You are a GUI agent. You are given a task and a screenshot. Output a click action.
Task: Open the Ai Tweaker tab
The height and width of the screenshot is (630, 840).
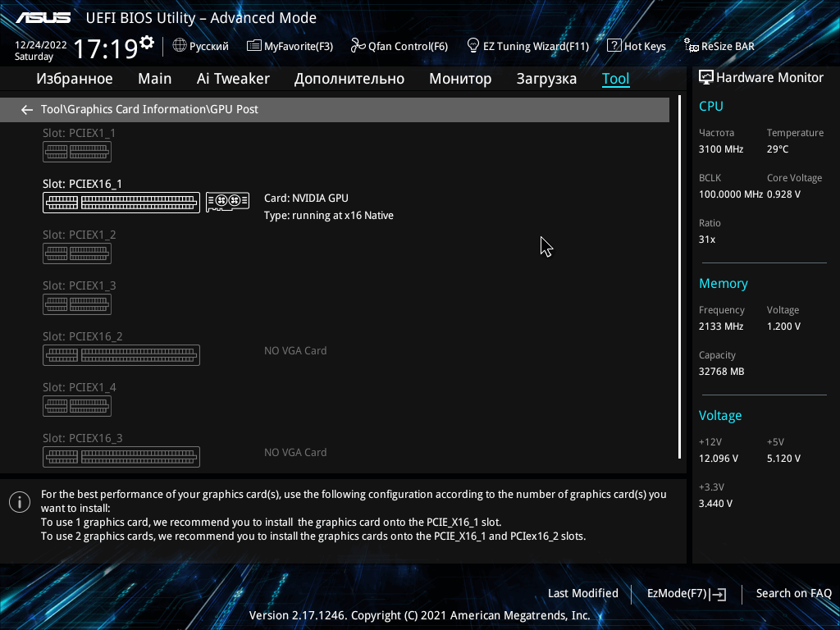click(233, 79)
